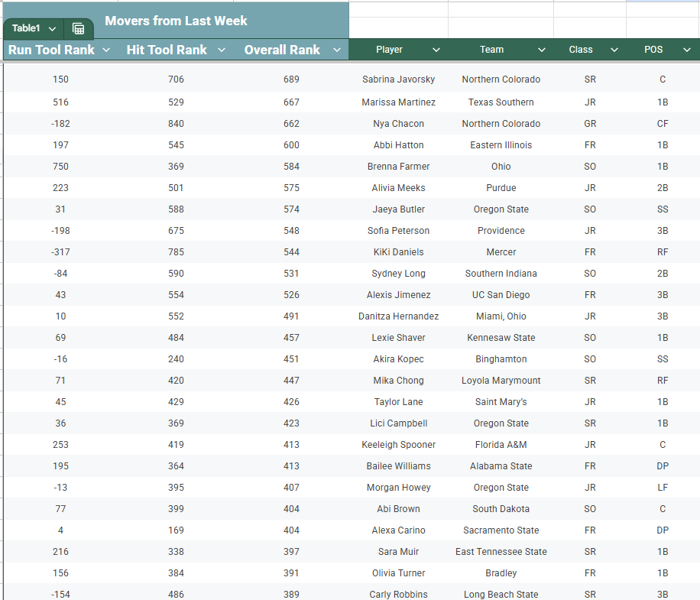Select the Lexie Shaver cell
Image resolution: width=700 pixels, height=600 pixels.
click(x=398, y=338)
